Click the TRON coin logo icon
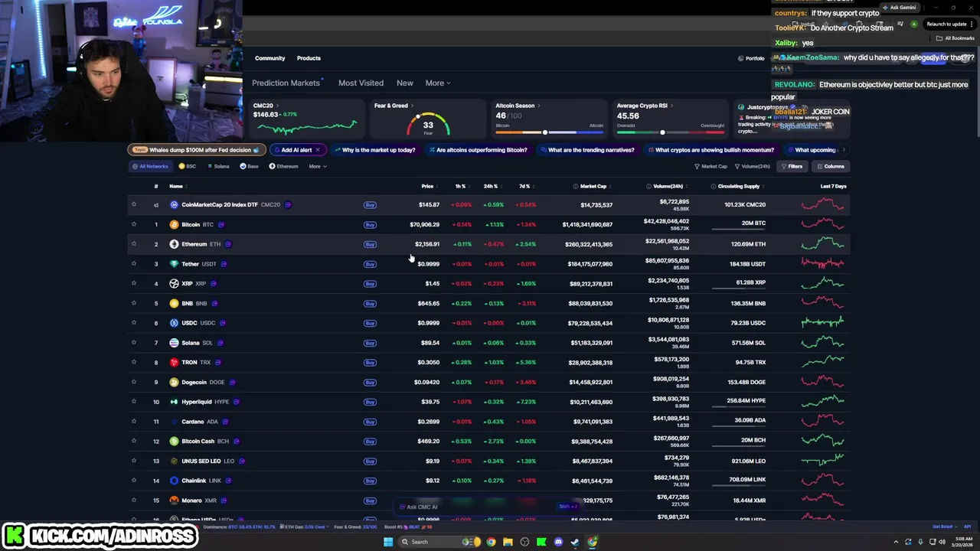980x551 pixels. click(174, 362)
